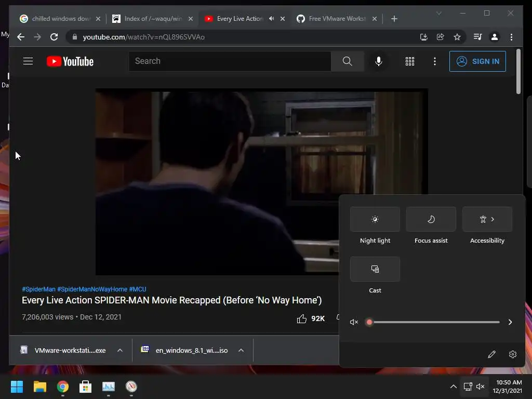The image size is (532, 399).
Task: Edit quick settings with pencil icon
Action: click(x=491, y=354)
